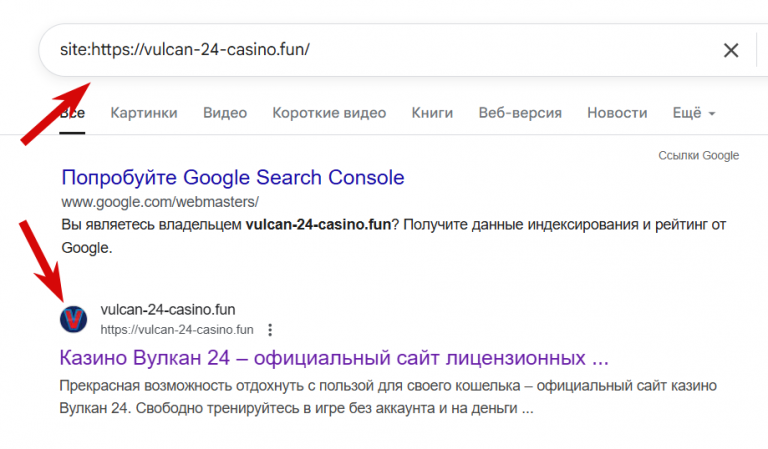This screenshot has width=768, height=449.
Task: Click the snippet text starting with Прекрасная возможность
Action: [x=388, y=397]
